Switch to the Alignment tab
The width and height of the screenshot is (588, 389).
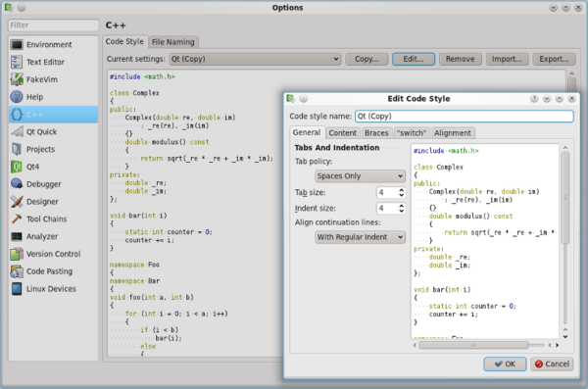[453, 133]
